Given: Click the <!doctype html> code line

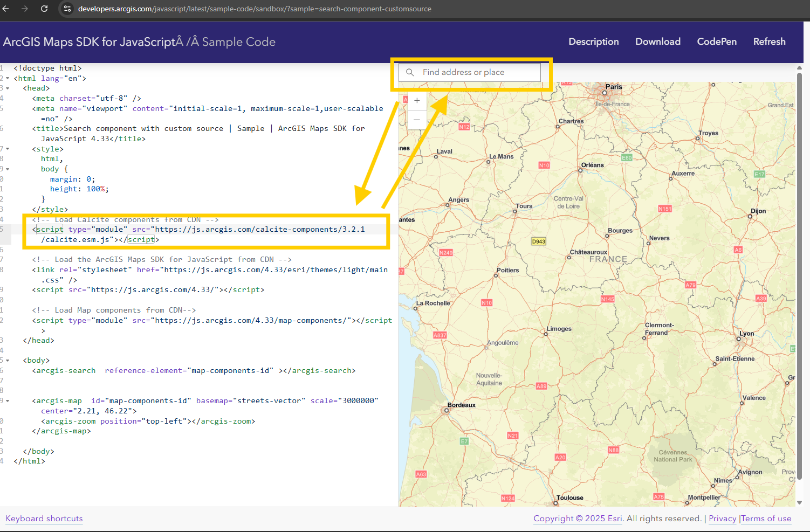Looking at the screenshot, I should tap(47, 68).
